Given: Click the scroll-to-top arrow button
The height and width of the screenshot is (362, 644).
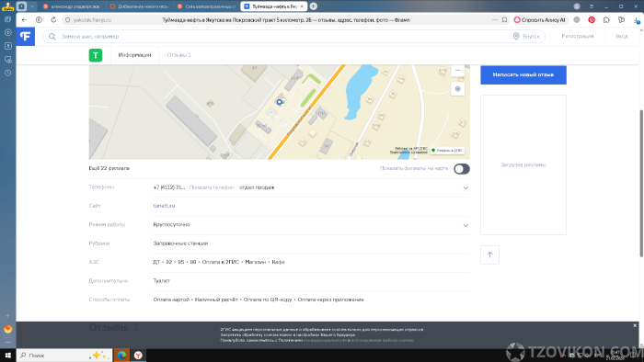Looking at the screenshot, I should pyautogui.click(x=489, y=255).
